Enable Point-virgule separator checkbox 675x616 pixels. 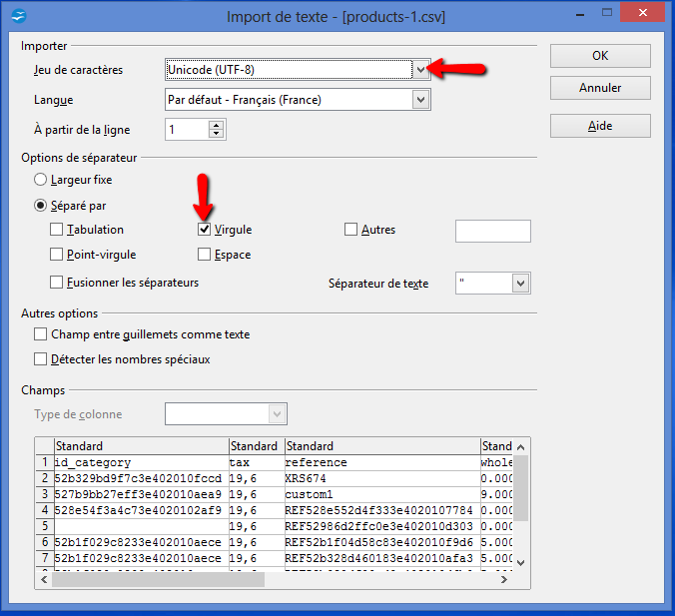tap(56, 255)
